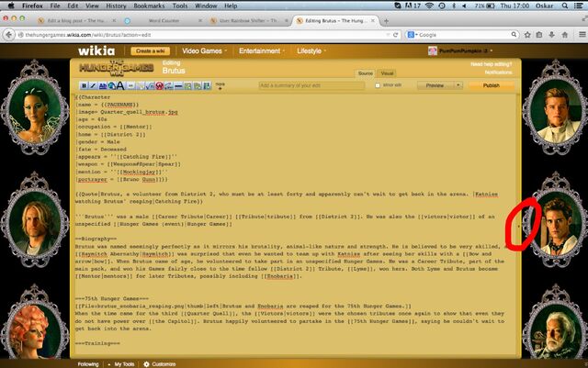588x368 pixels.
Task: Open the Tools menu in the menu bar
Action: (x=180, y=6)
